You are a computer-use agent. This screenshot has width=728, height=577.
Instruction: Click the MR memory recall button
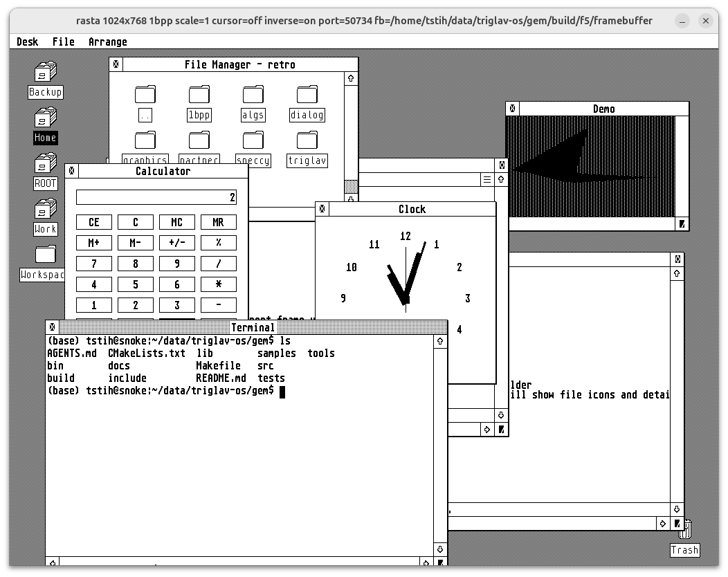[218, 222]
